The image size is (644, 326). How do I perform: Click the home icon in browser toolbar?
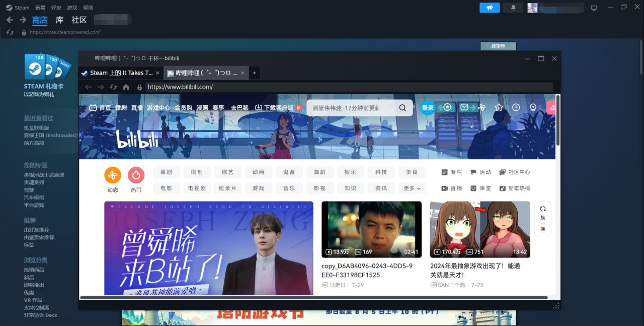point(126,87)
